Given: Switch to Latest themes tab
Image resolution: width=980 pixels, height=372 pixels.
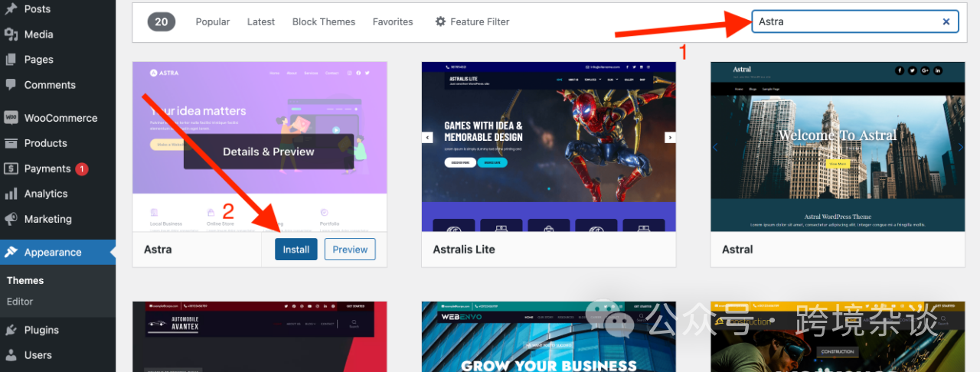Looking at the screenshot, I should pyautogui.click(x=261, y=21).
